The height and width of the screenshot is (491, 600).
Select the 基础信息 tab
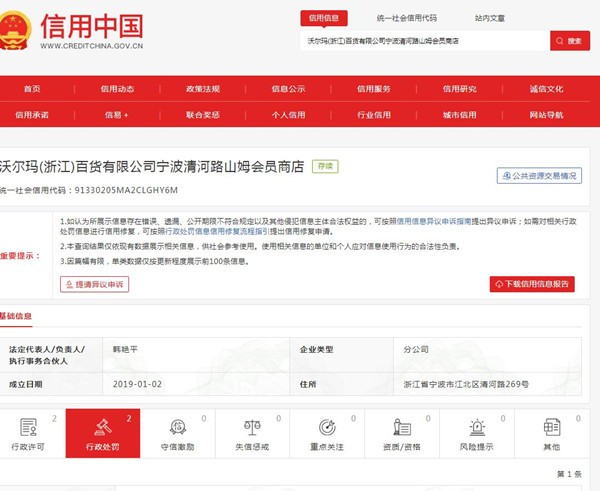point(16,316)
